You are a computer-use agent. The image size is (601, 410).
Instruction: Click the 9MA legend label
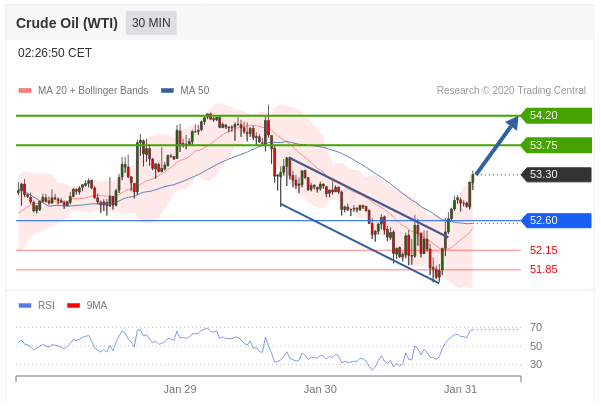97,305
